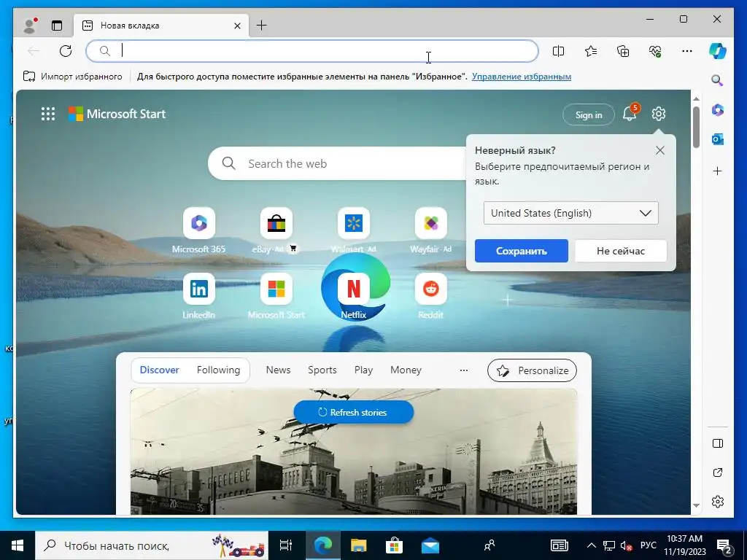
Task: Click the page vertical scrollbar thumb
Action: coord(696,127)
